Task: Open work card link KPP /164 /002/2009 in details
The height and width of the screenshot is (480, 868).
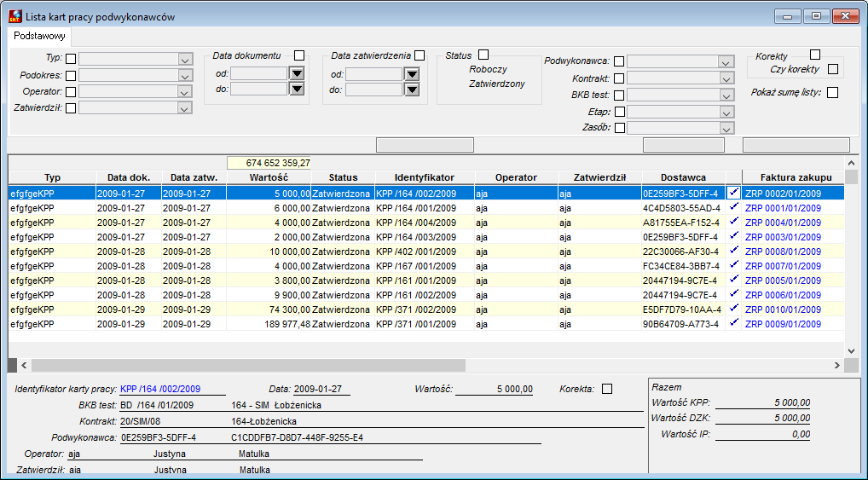Action: (x=160, y=390)
